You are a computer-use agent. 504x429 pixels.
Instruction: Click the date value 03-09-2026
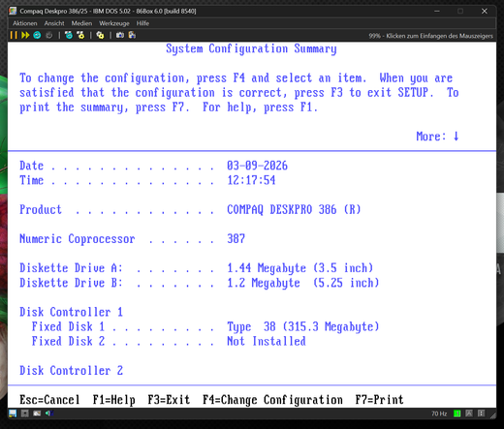click(257, 166)
